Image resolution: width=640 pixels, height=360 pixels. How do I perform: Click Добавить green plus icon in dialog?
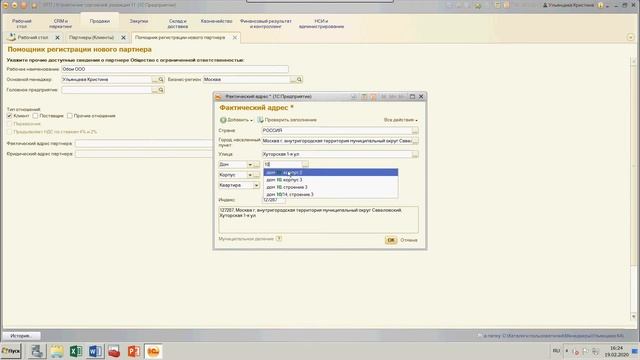223,120
